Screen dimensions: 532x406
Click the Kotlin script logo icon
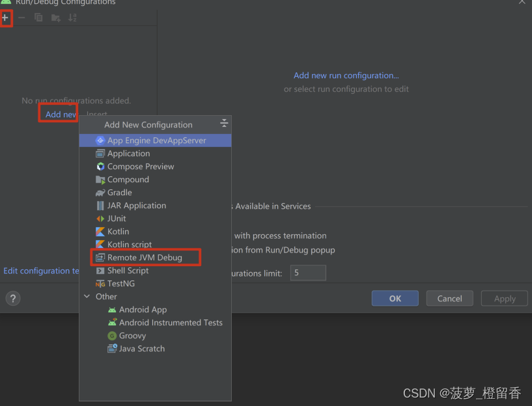tap(100, 245)
